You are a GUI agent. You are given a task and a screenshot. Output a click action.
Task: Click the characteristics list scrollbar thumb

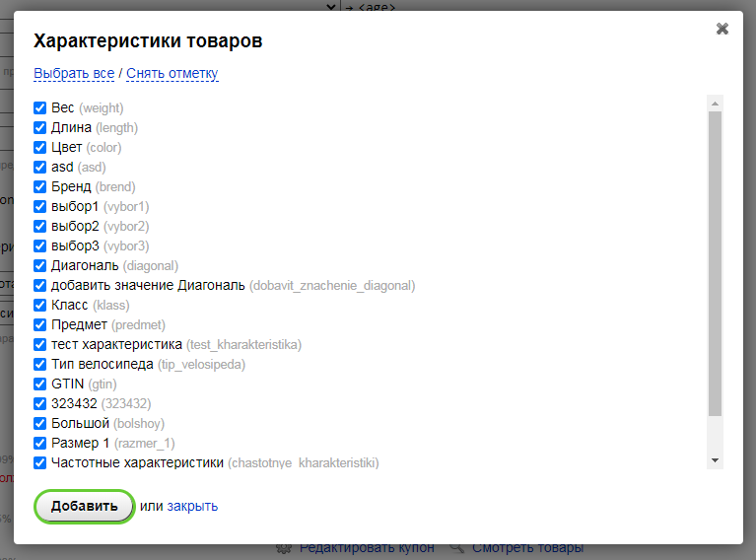click(715, 263)
